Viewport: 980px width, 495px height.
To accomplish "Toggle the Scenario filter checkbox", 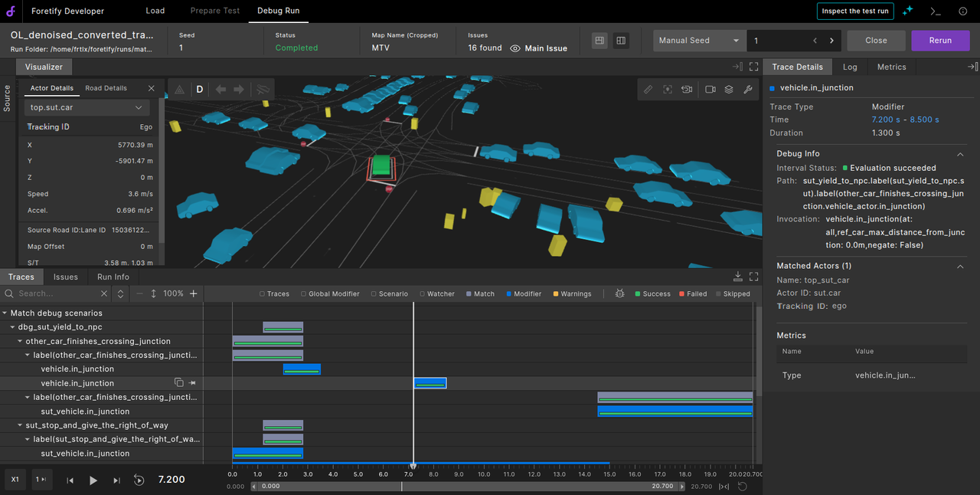I will [373, 293].
